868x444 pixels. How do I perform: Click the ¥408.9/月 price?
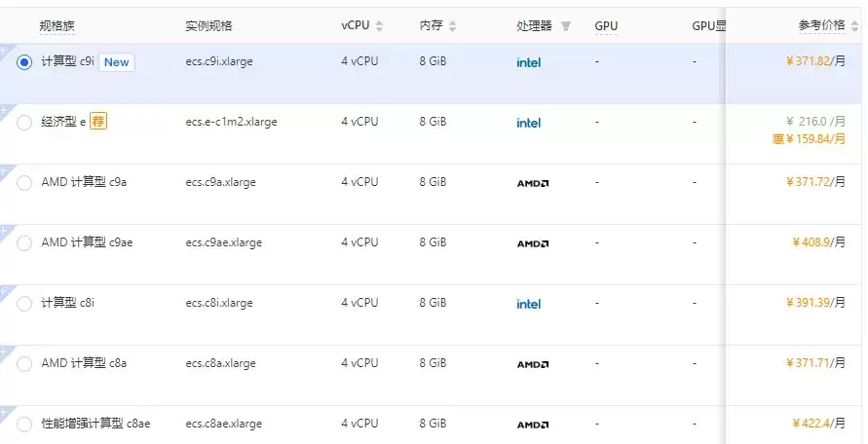coord(819,241)
